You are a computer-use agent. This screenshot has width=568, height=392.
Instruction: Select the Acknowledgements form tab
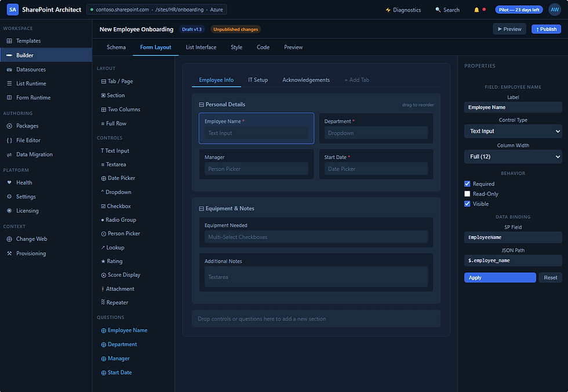(306, 80)
